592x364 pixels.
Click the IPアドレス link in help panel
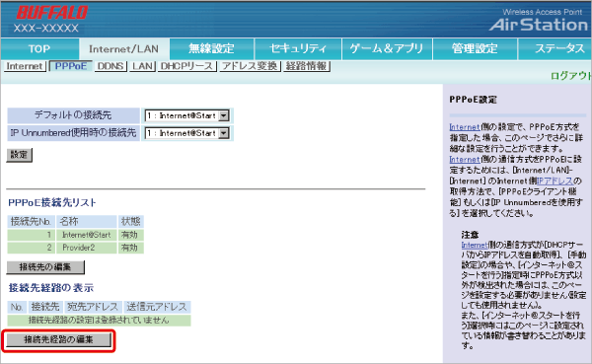(x=555, y=181)
